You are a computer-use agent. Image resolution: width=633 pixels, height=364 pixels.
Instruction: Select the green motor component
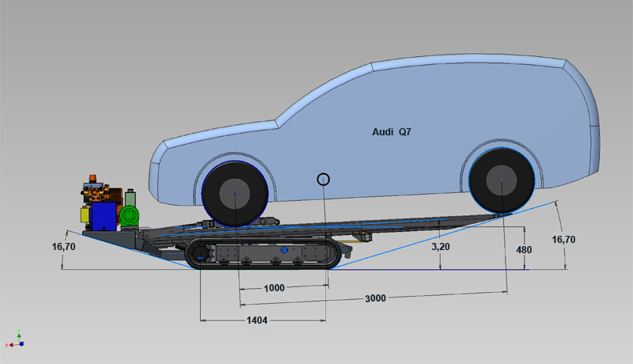pyautogui.click(x=129, y=215)
